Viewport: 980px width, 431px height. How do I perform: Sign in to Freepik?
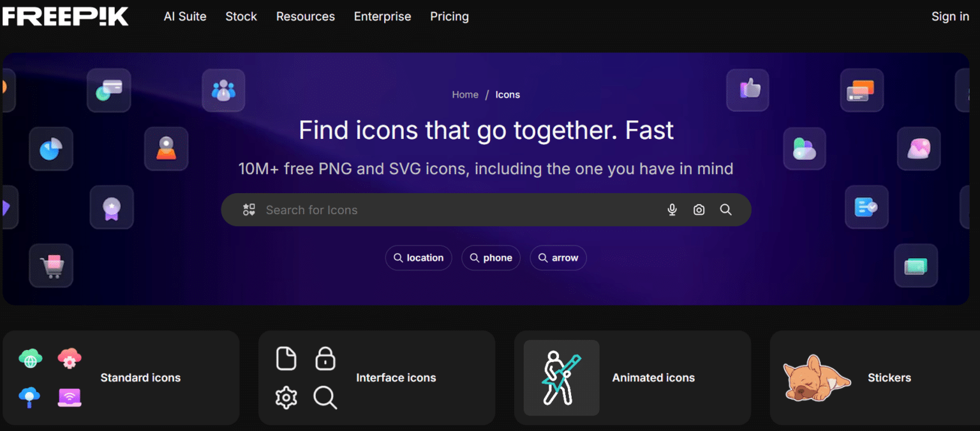(x=950, y=17)
